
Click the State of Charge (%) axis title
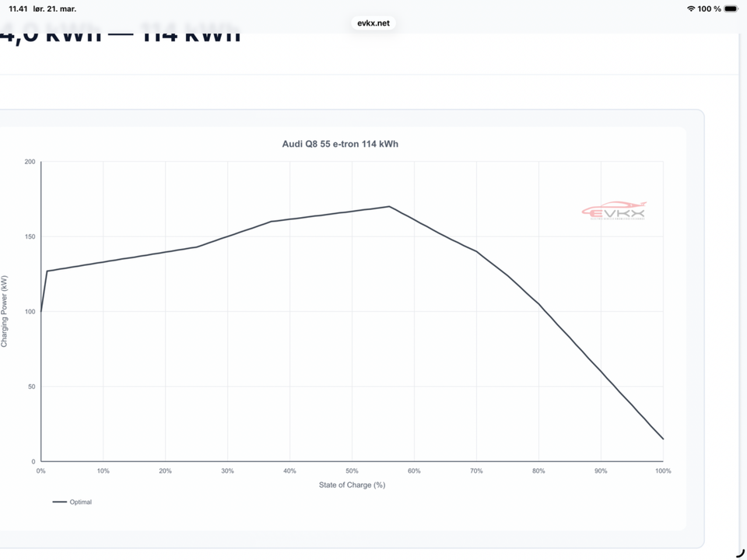(352, 485)
